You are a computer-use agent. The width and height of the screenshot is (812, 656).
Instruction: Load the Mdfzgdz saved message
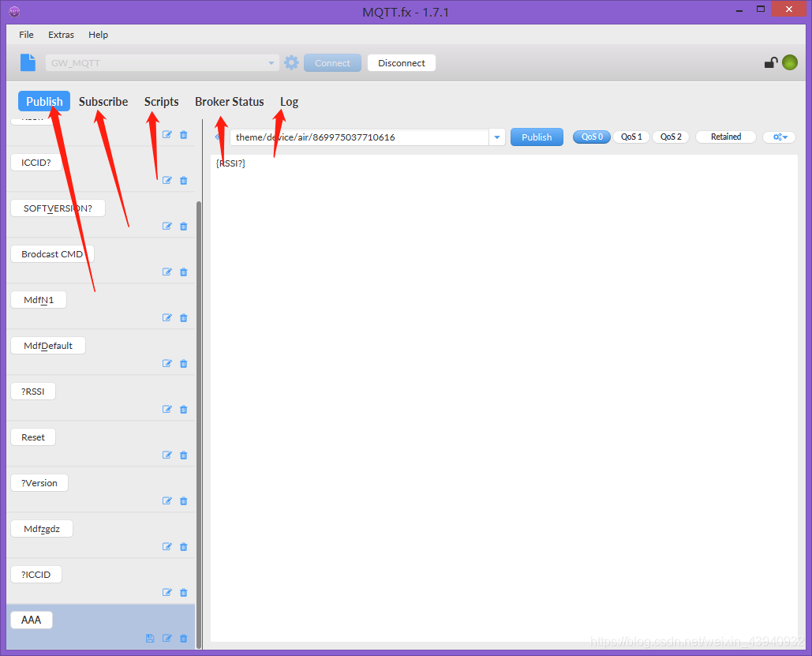pos(42,529)
